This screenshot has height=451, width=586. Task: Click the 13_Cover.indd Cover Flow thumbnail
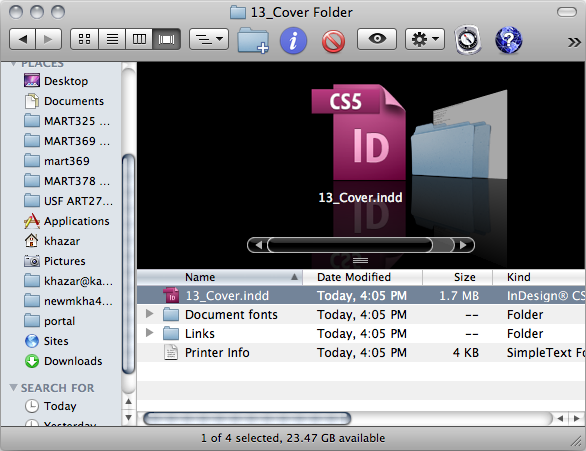pyautogui.click(x=359, y=133)
